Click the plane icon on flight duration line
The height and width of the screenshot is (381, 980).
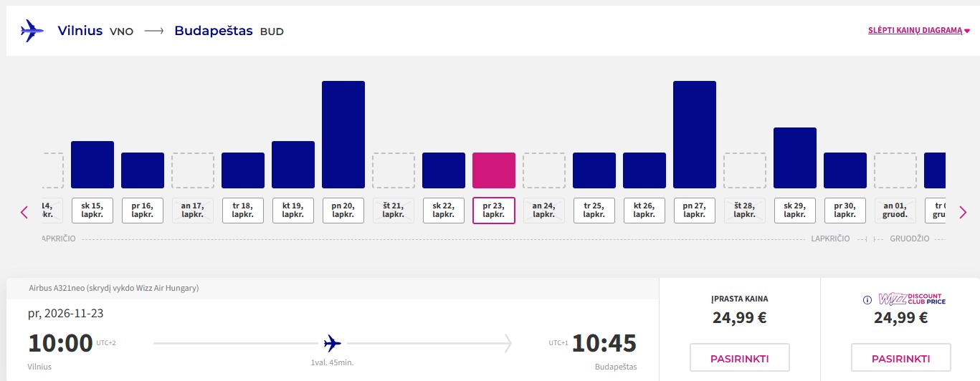point(332,343)
